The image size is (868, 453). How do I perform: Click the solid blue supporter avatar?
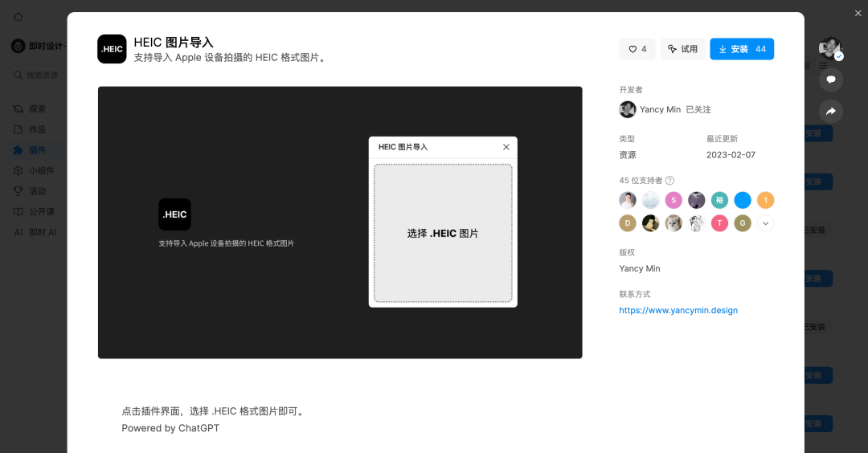[x=743, y=200]
